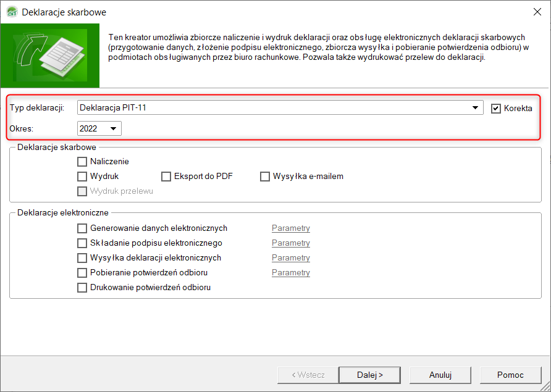Click the Dalej button
The image size is (551, 392).
(x=369, y=375)
